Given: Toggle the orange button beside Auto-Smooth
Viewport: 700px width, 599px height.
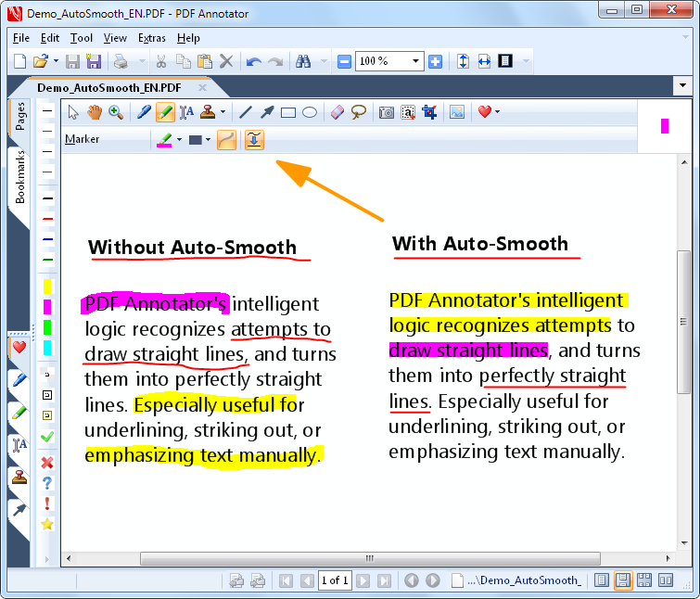Looking at the screenshot, I should click(254, 140).
